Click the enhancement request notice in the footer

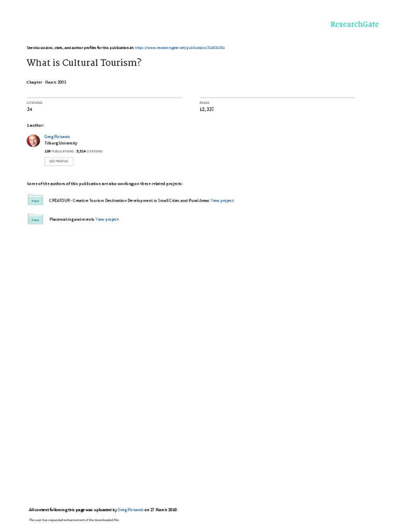pos(74,520)
